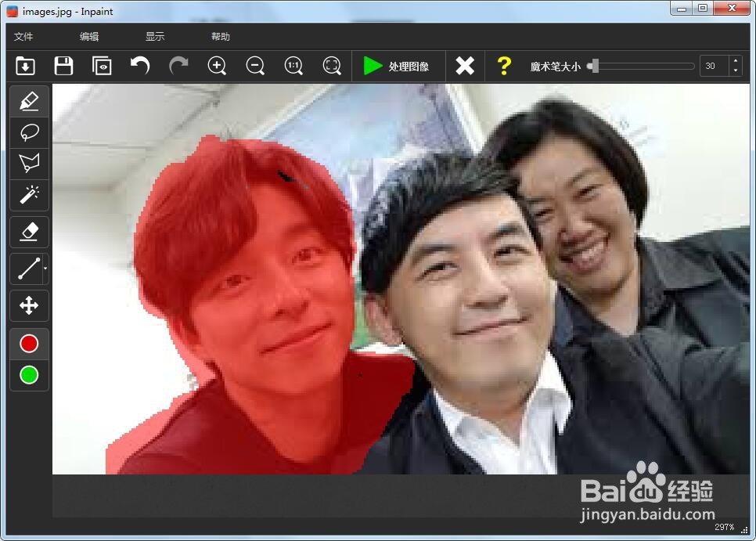Switch to the red mask marker
Viewport: 756px width, 541px height.
pos(28,343)
